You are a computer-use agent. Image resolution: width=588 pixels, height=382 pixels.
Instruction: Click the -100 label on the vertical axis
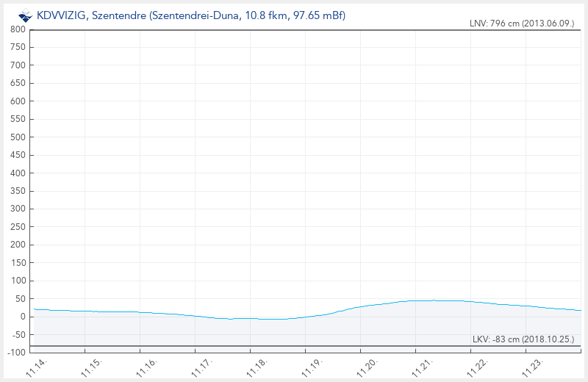[16, 353]
